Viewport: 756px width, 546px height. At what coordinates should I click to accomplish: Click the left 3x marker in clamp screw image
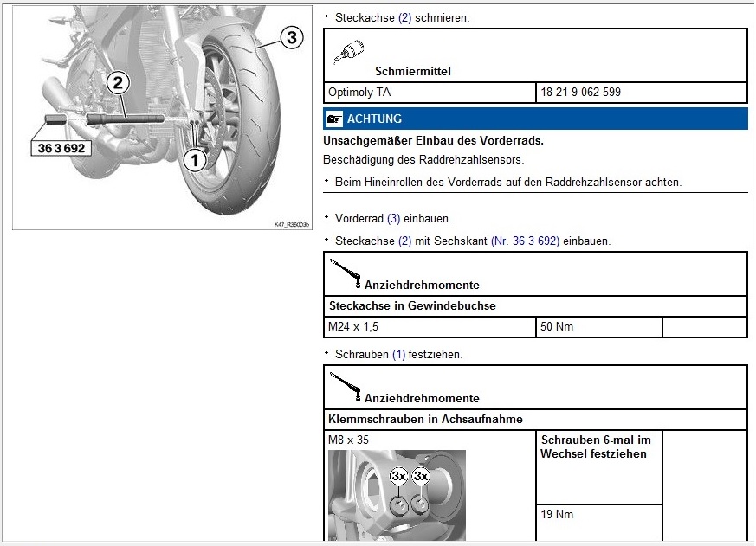tap(398, 476)
